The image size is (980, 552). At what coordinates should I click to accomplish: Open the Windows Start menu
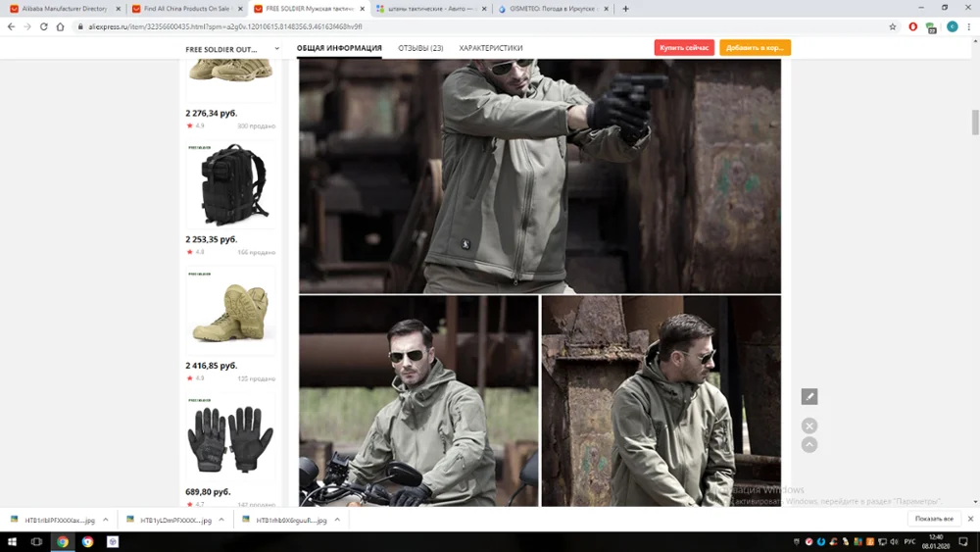[12, 542]
